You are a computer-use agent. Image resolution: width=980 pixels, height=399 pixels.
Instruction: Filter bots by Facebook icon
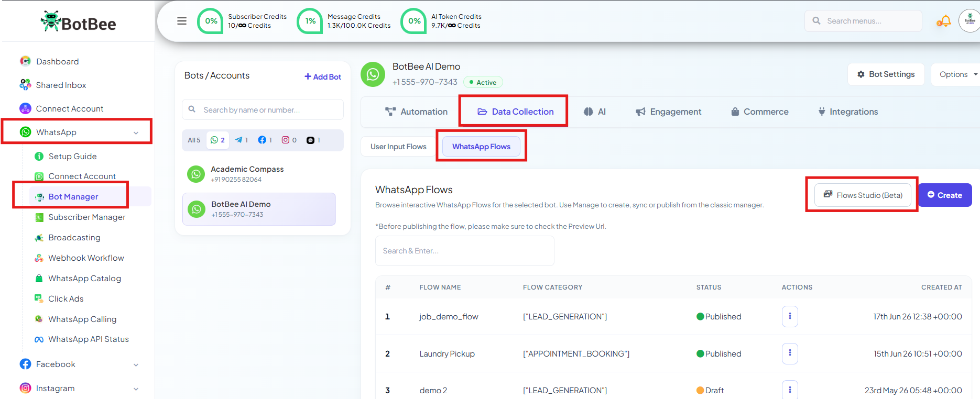265,140
